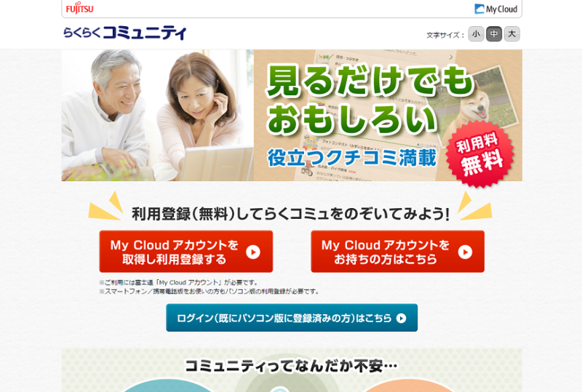The width and height of the screenshot is (582, 392).
Task: Set text size to medium (中)
Action: 494,34
